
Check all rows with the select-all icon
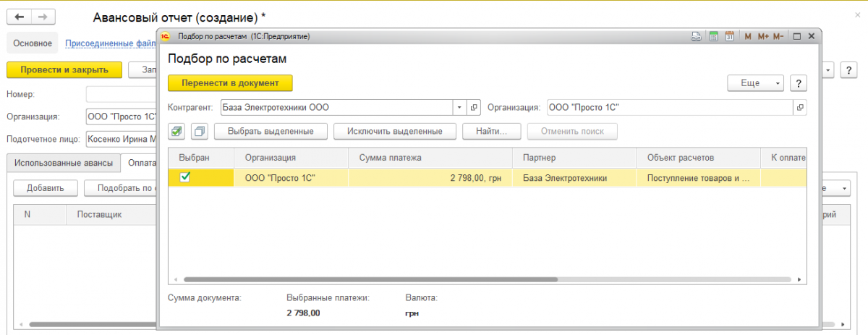[x=177, y=131]
